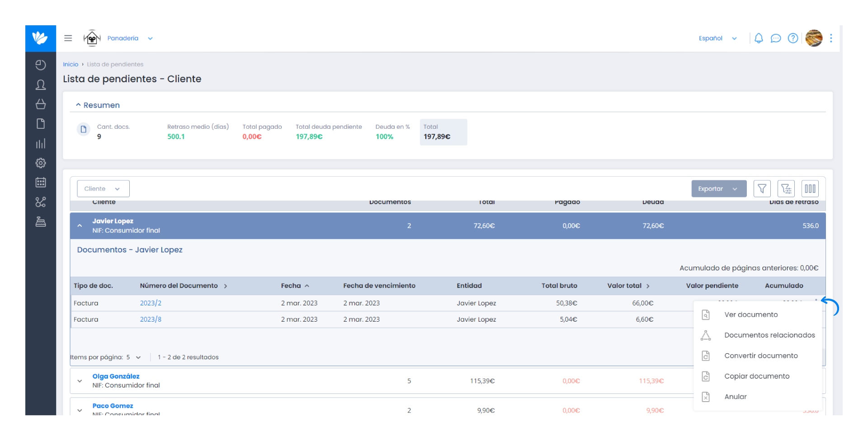The image size is (868, 440).
Task: Choose Copiar documento in menu
Action: [758, 376]
